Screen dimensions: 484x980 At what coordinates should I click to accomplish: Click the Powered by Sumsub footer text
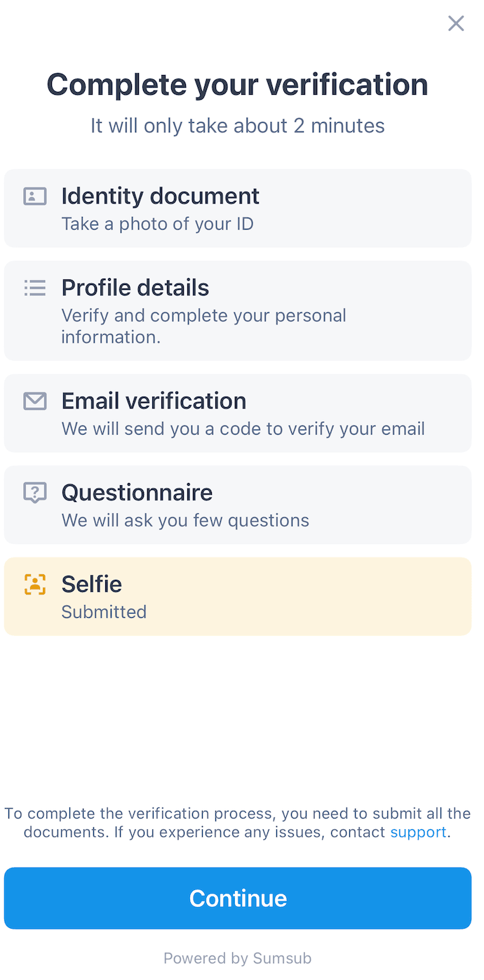pyautogui.click(x=238, y=958)
